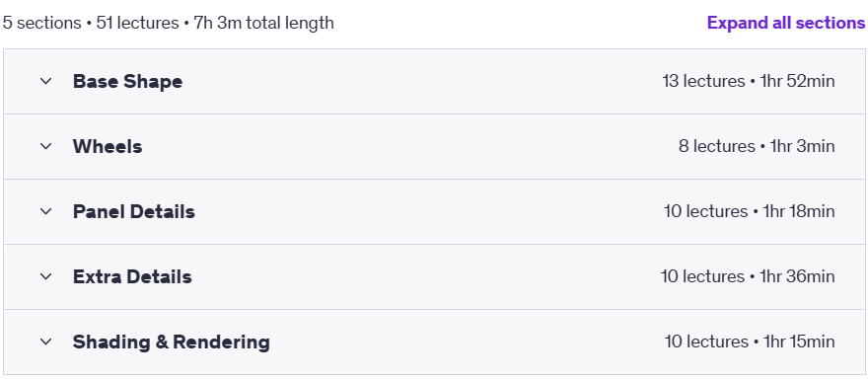Select the 10 lectures • 1hr 18min text
Viewport: 868px width, 380px height.
tap(750, 211)
